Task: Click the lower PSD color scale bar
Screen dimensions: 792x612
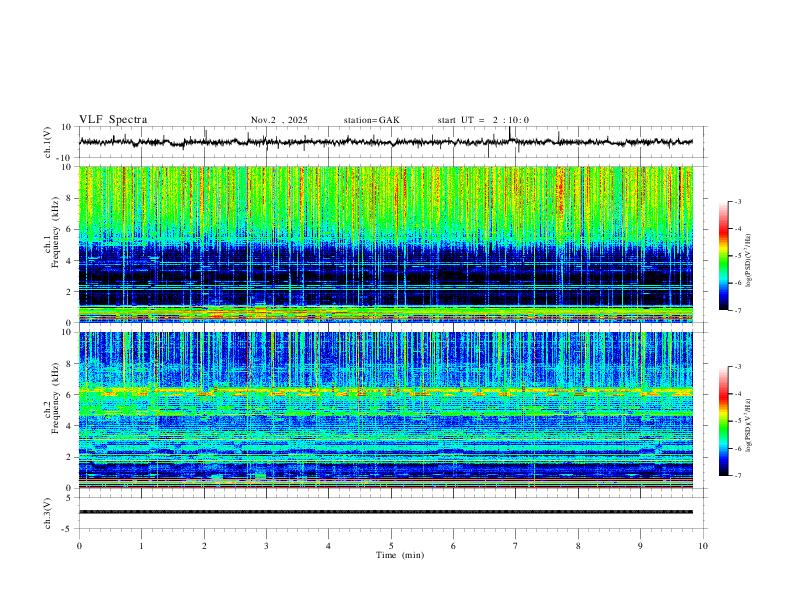Action: (x=724, y=421)
